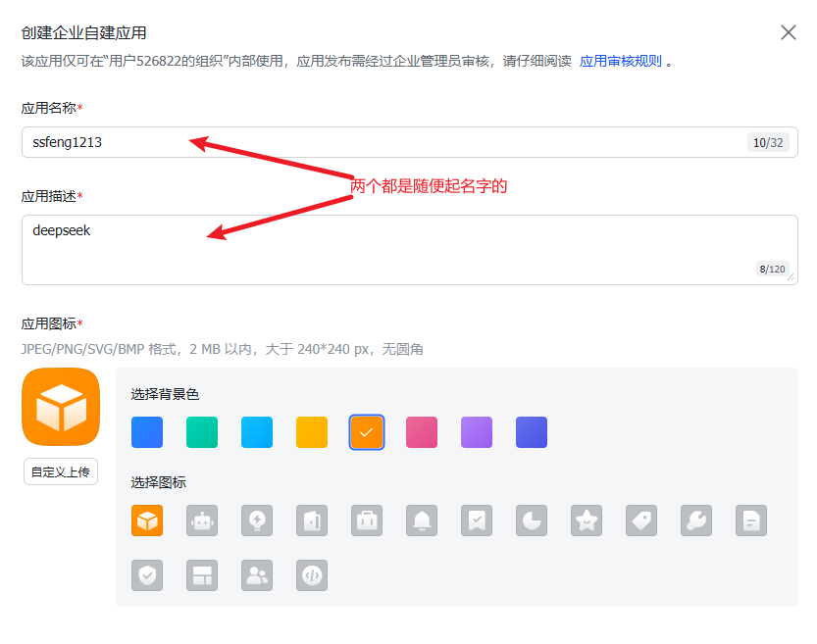Open the 应用审核规则 link

621,61
